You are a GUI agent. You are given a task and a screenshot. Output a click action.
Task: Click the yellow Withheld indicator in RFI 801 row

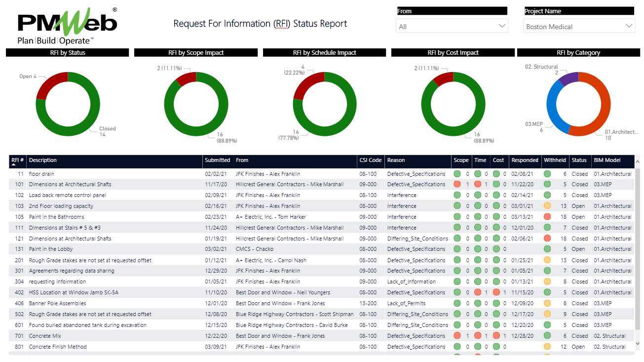547,347
